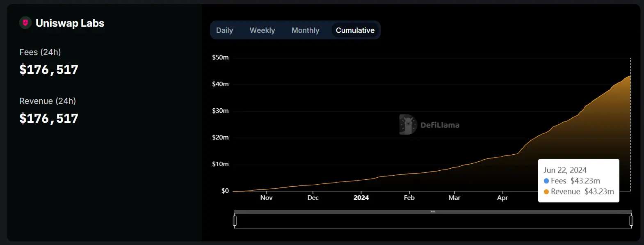Click the Revenue (24h) label

48,101
